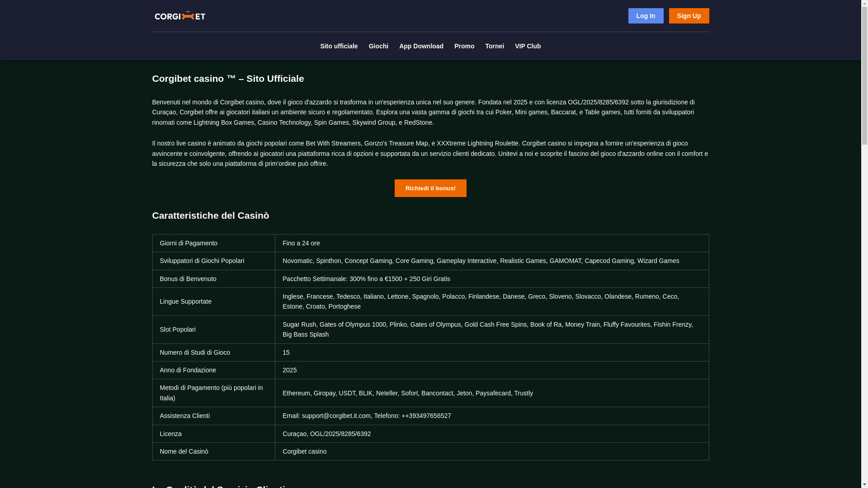Click Numero di Studi di Gioco cell
Image resolution: width=868 pixels, height=488 pixels.
tap(214, 352)
